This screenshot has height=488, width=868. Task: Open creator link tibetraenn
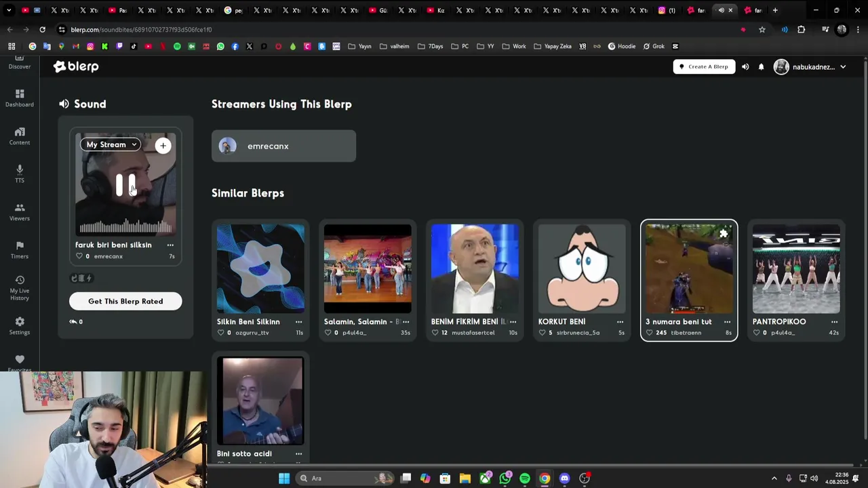pyautogui.click(x=686, y=333)
